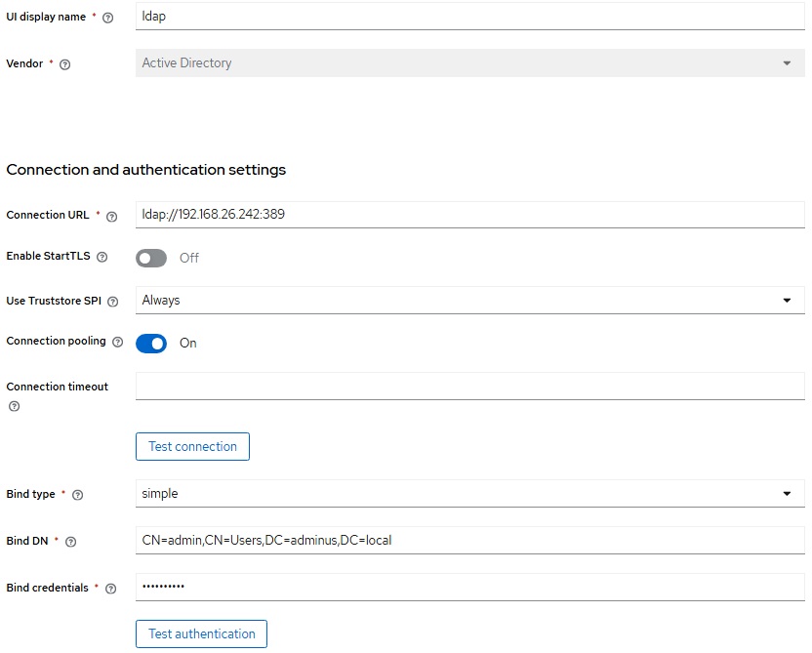Turn on Enable StartTLS switch
The height and width of the screenshot is (653, 812).
click(151, 258)
